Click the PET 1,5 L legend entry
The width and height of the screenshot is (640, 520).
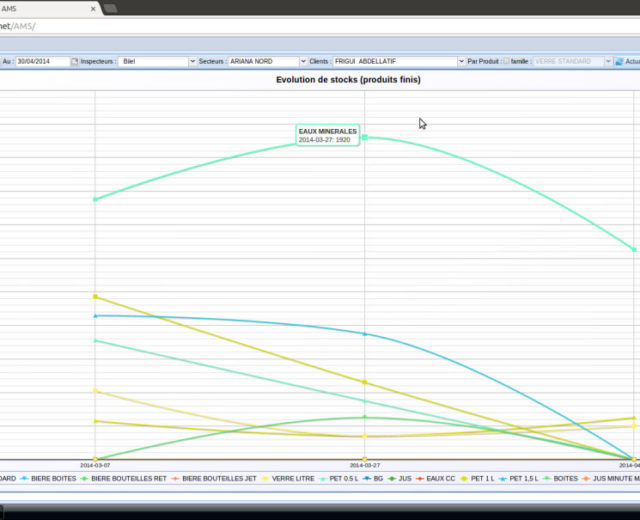pos(523,479)
